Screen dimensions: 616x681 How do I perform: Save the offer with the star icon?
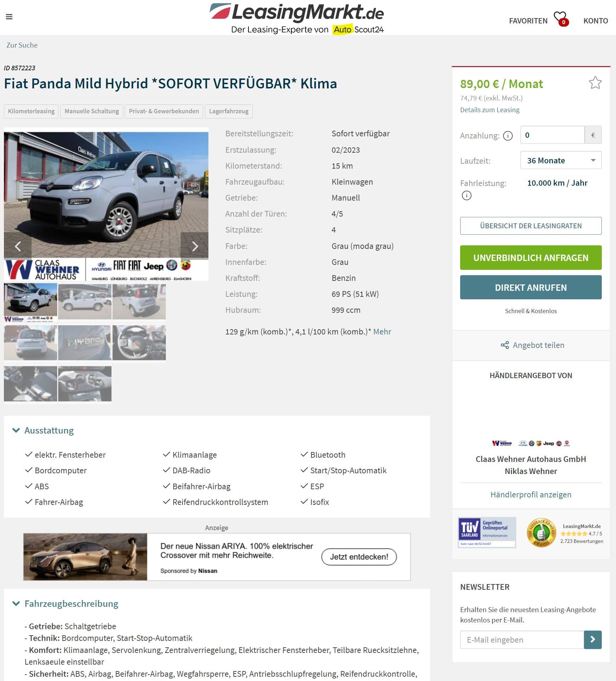pyautogui.click(x=595, y=83)
